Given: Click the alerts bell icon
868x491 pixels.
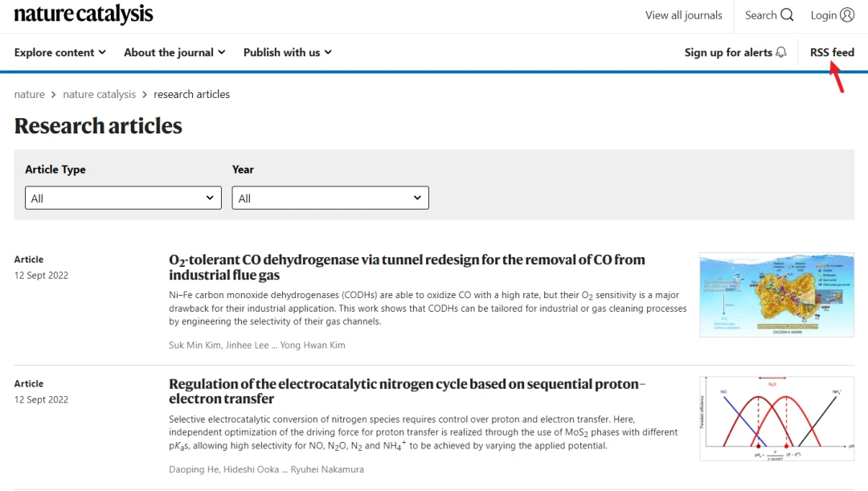Looking at the screenshot, I should (x=781, y=52).
